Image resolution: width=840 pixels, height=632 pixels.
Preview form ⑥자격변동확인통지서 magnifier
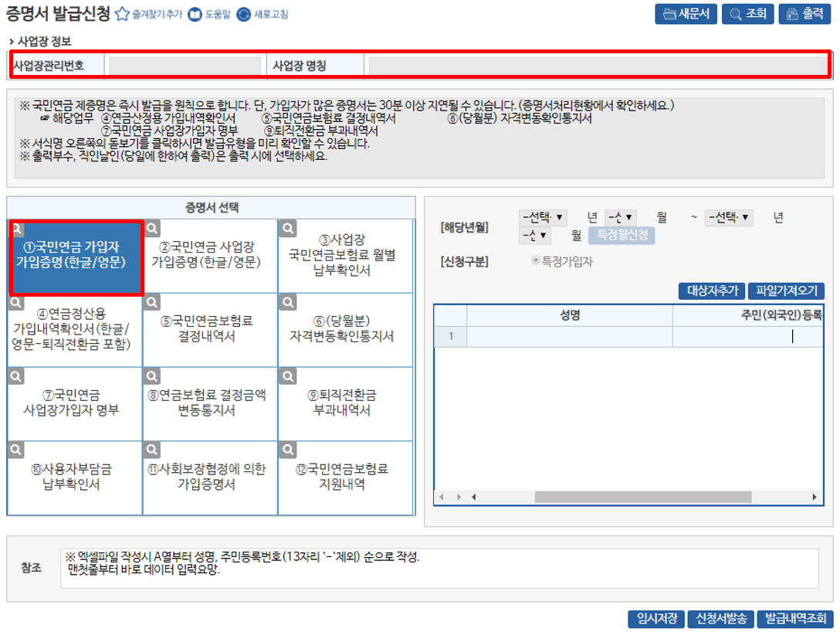(x=288, y=302)
